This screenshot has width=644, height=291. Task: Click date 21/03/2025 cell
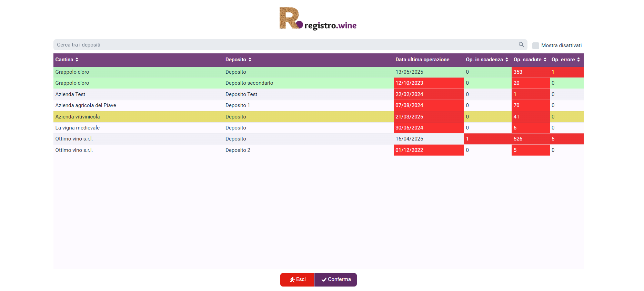(x=429, y=117)
